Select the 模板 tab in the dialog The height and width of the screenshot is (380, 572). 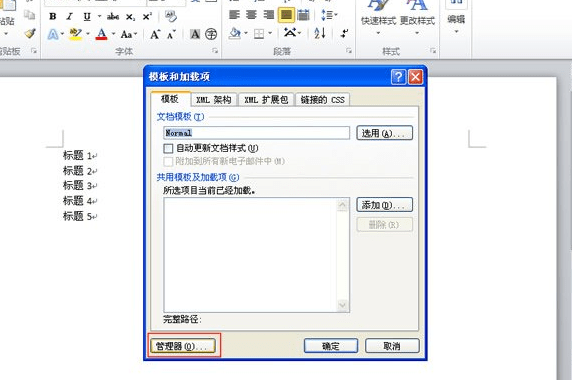point(170,99)
